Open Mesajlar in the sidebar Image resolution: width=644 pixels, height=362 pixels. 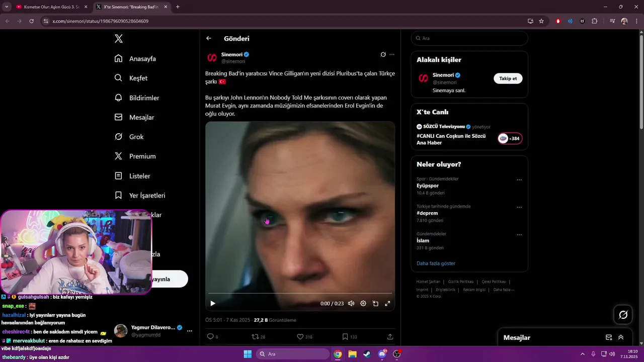(x=134, y=117)
